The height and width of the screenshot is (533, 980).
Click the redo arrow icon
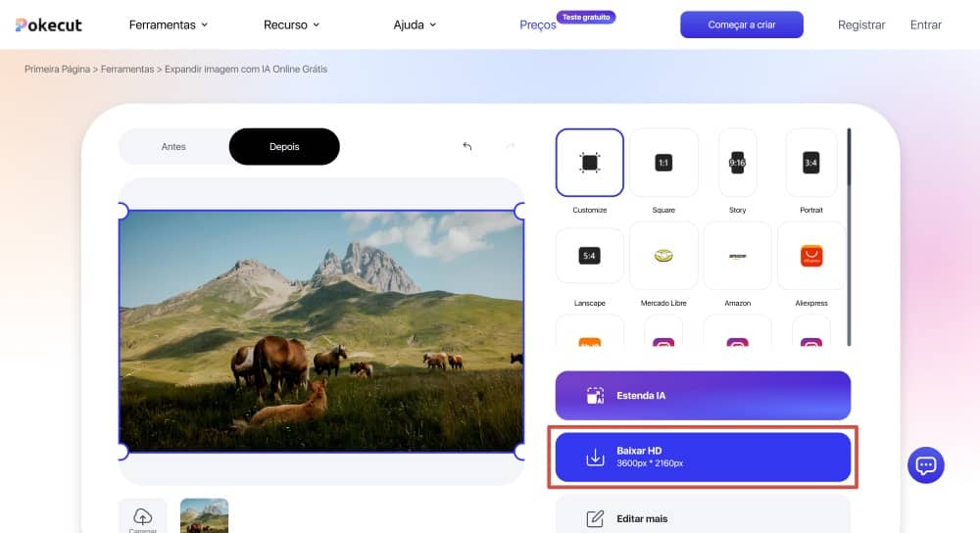pyautogui.click(x=510, y=146)
